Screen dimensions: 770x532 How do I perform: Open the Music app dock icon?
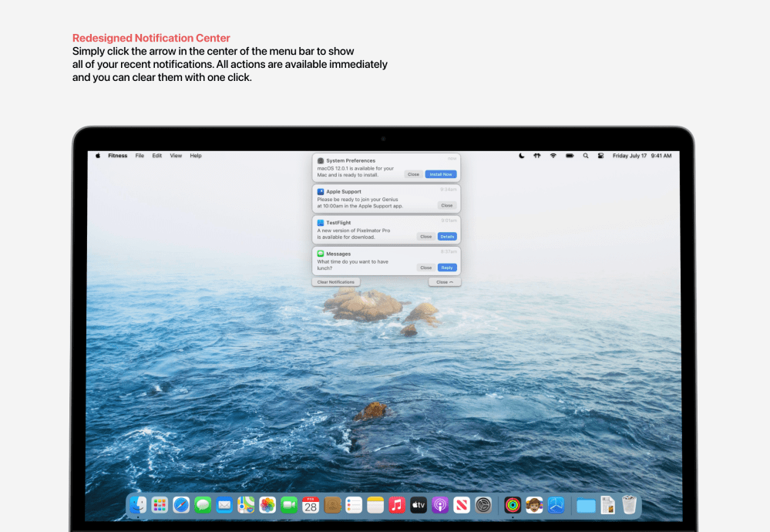[397, 505]
